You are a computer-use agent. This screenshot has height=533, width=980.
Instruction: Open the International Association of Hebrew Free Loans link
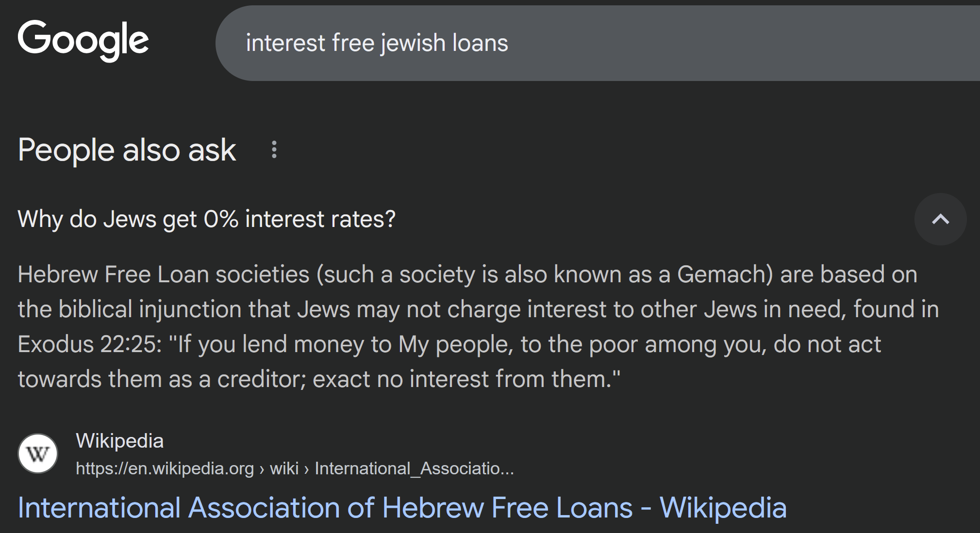click(402, 508)
